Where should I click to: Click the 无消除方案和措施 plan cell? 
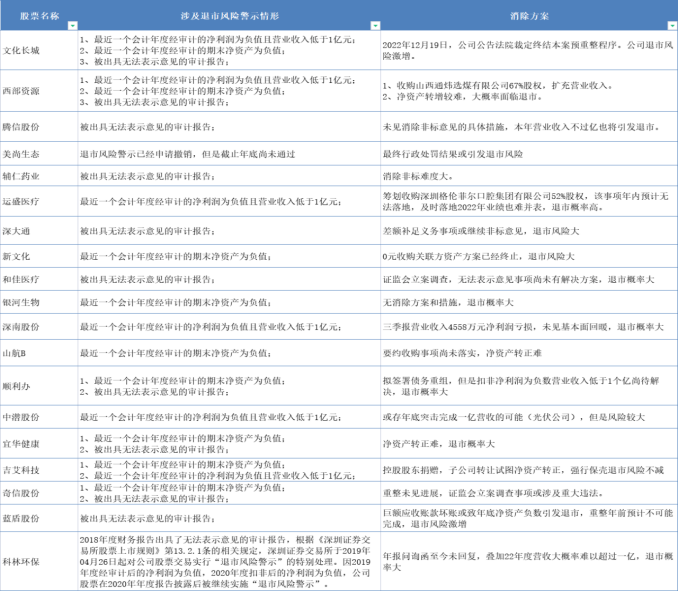[529, 302]
